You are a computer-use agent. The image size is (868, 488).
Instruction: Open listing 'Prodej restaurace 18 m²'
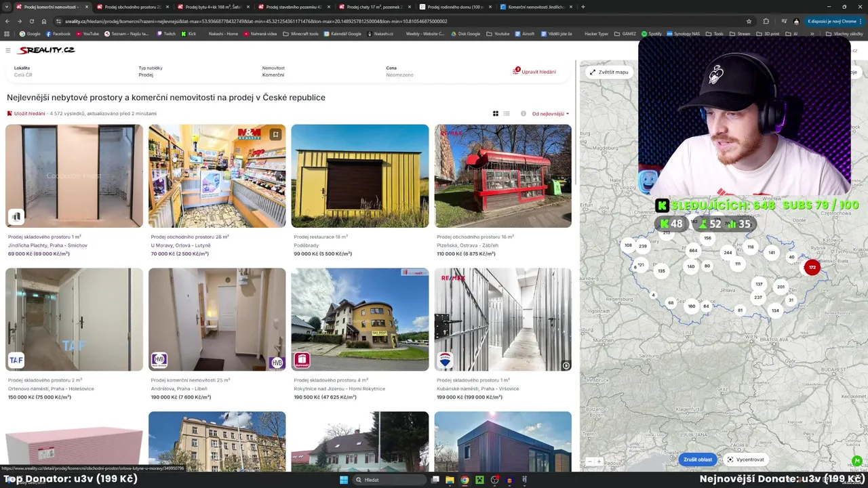[x=321, y=237]
